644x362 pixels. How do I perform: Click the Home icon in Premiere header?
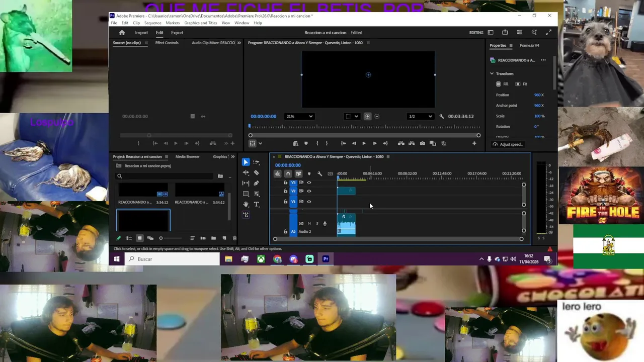[x=122, y=32]
